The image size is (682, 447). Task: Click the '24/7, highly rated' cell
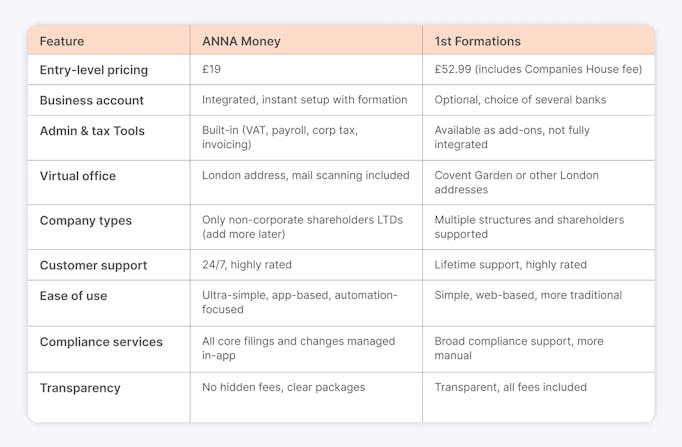coord(247,265)
